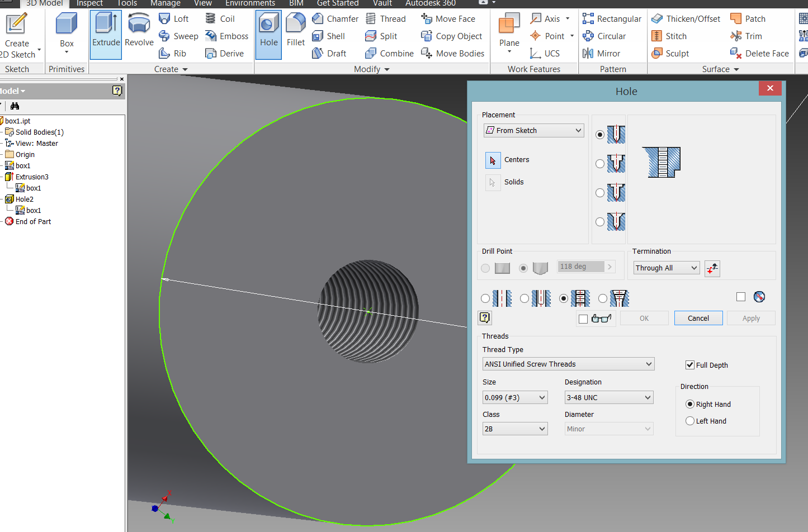This screenshot has height=532, width=808.
Task: Choose the Combine tool
Action: pyautogui.click(x=389, y=53)
